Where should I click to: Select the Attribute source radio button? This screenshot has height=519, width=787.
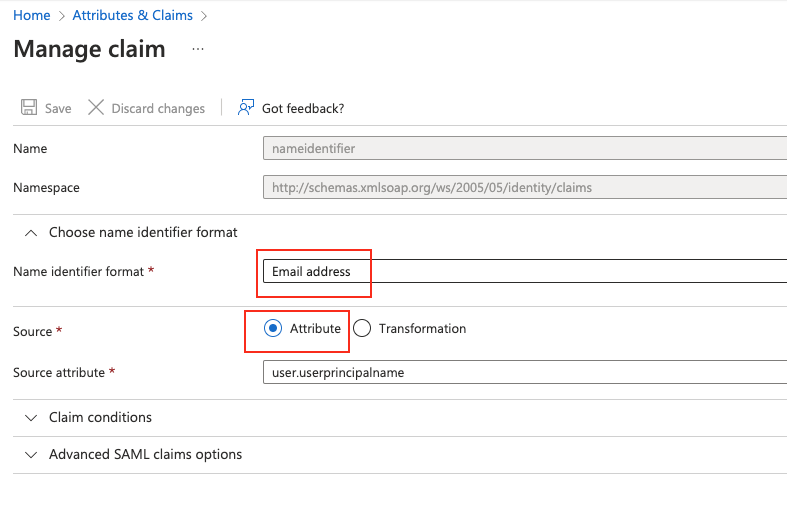coord(273,329)
